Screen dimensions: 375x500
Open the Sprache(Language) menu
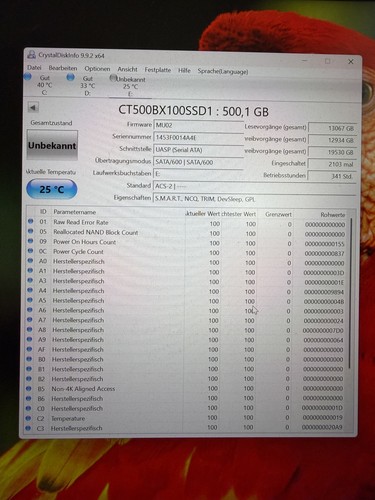(223, 71)
